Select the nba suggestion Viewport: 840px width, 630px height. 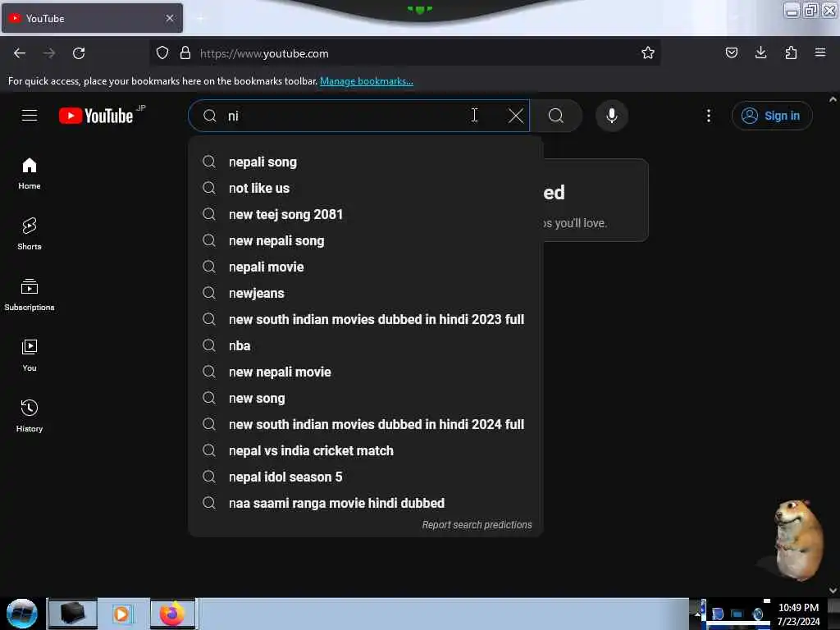tap(365, 345)
